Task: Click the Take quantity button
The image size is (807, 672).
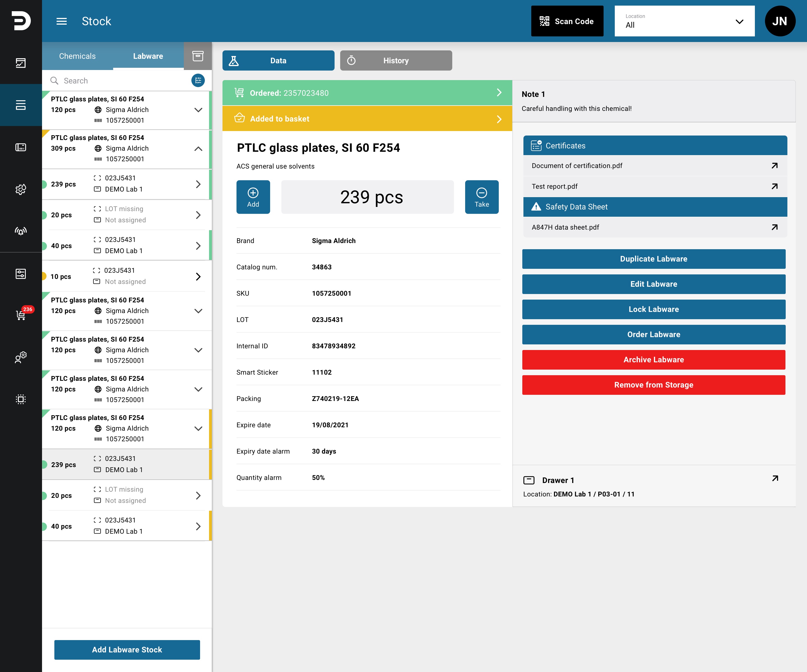Action: click(481, 197)
